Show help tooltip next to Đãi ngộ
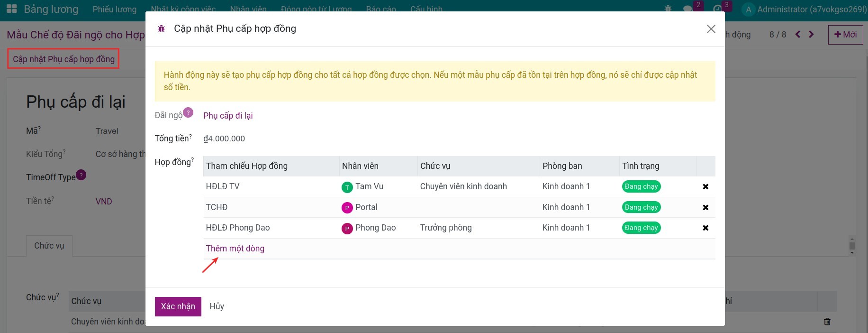The width and height of the screenshot is (868, 333). [188, 113]
